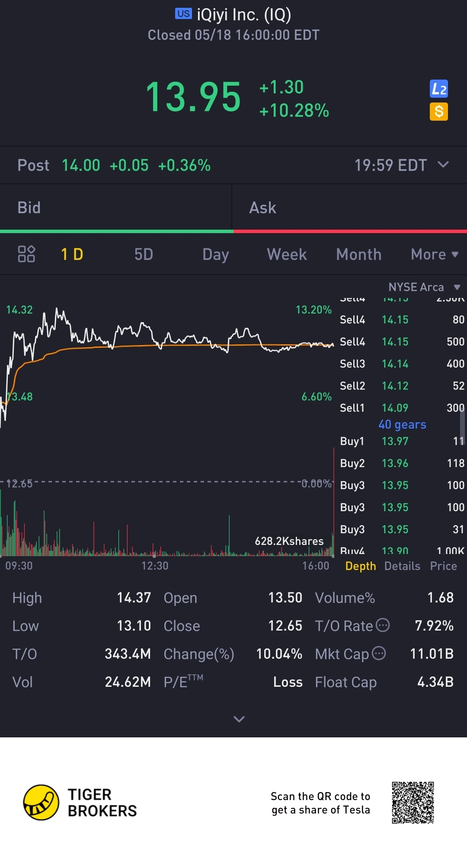Viewport: 467px width, 868px height.
Task: Tap the Sell4 14.15 row with 500
Action: [402, 342]
